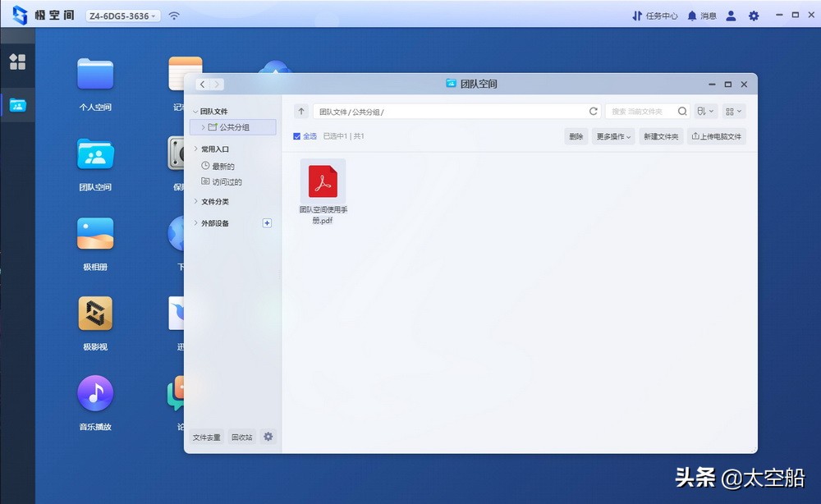Viewport: 821px width, 504px height.
Task: Select the 团队空间使用手册.pdf file
Action: (x=323, y=192)
